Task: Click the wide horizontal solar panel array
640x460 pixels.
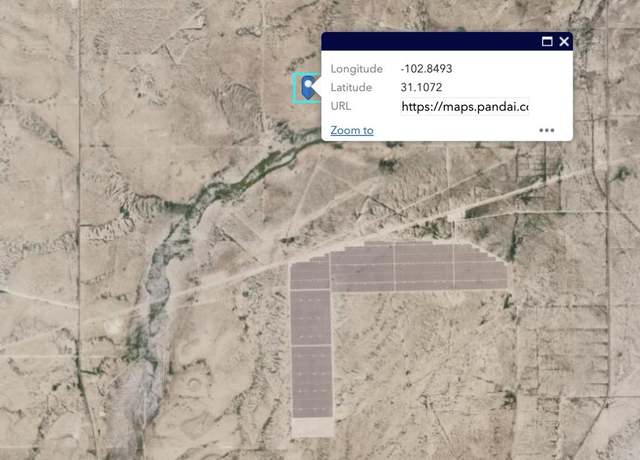Action: [x=418, y=267]
